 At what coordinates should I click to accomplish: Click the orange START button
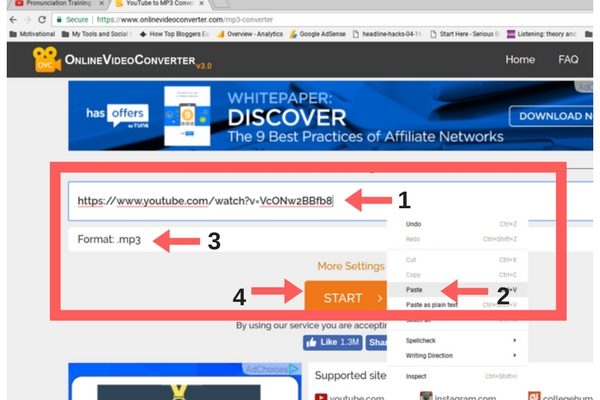point(346,297)
